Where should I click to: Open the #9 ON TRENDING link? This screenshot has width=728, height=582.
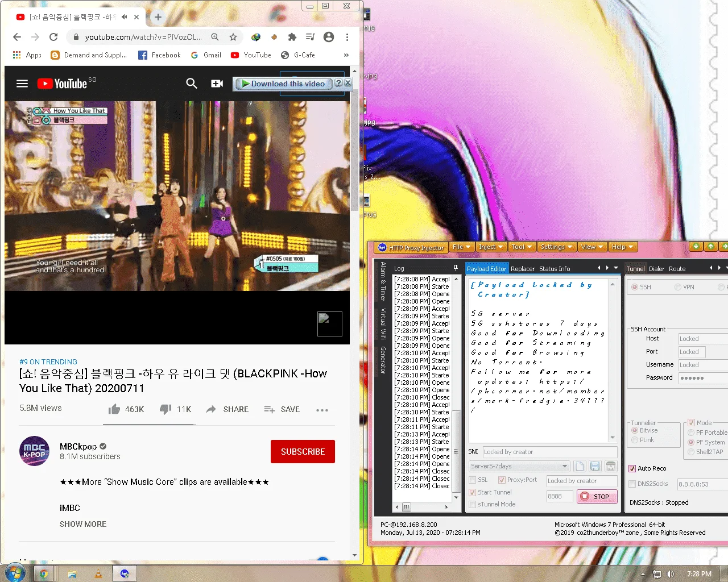point(48,362)
